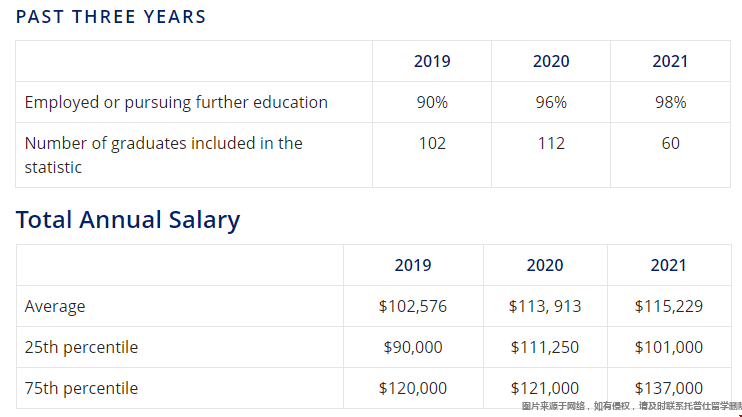The image size is (742, 417).
Task: Select the $102,576 average salary cell
Action: [413, 306]
